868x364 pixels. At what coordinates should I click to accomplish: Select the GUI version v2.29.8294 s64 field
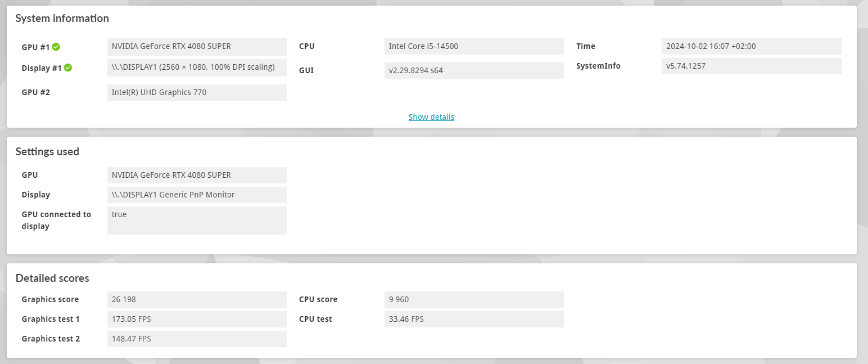(473, 71)
